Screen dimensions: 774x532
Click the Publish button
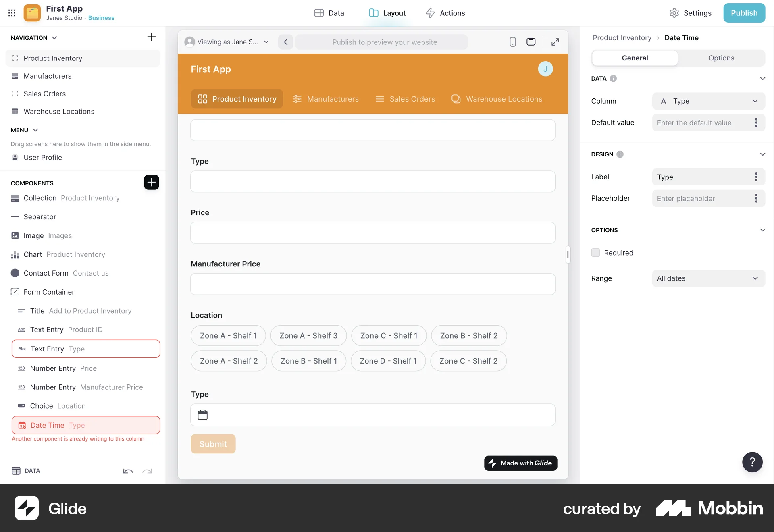pos(744,13)
